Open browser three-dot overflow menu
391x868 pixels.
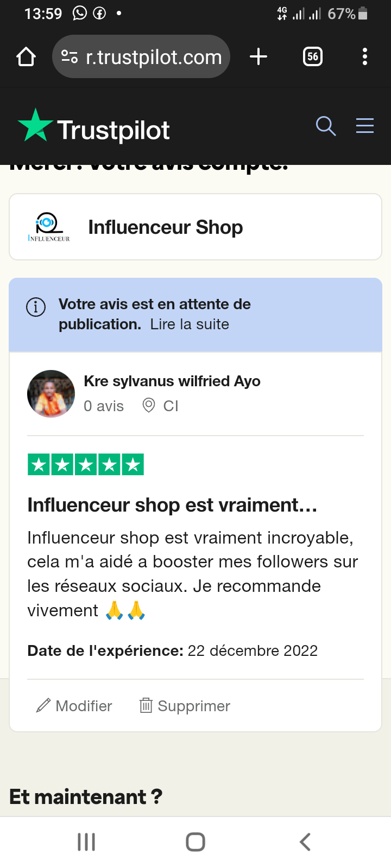[x=365, y=56]
